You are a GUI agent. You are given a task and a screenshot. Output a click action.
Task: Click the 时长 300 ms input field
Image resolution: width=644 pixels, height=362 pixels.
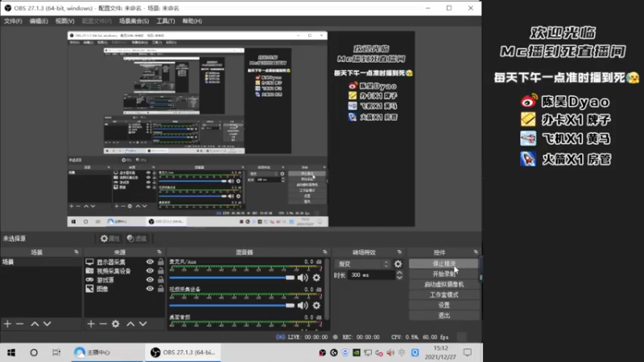[372, 275]
